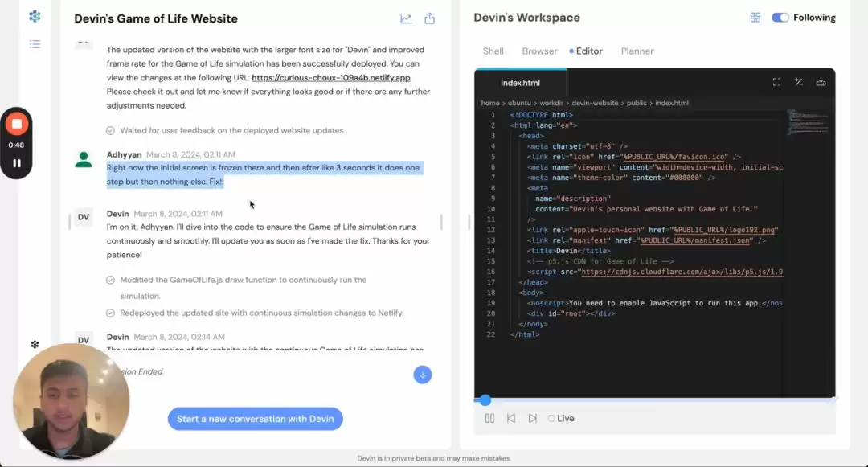This screenshot has width=868, height=467.
Task: Start a new conversation with Devin
Action: (256, 419)
